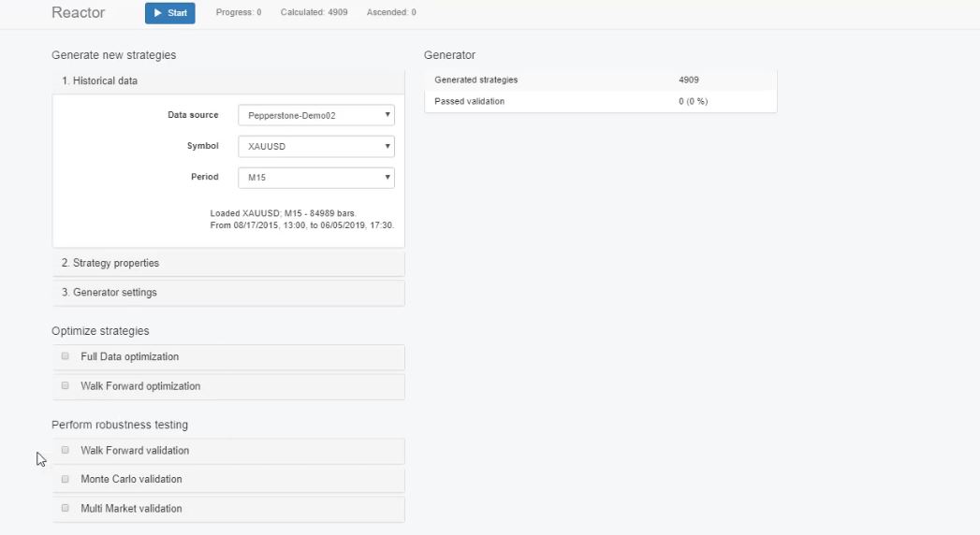The width and height of the screenshot is (980, 535).
Task: Expand the 2. Strategy properties section
Action: (110, 263)
